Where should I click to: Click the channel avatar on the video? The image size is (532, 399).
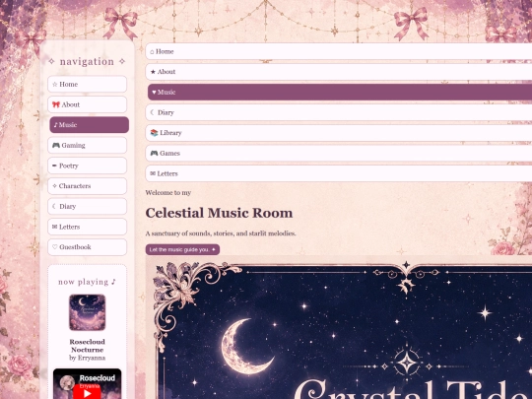coord(67,382)
